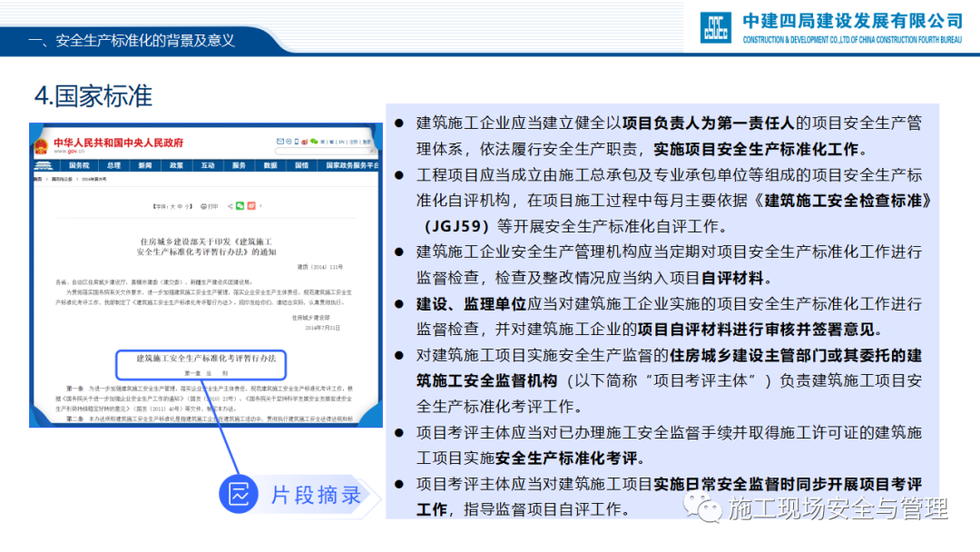Screen dimensions: 980x552
Task: Click the bold text 《建筑施工安全检查标准》
Action: [x=841, y=201]
